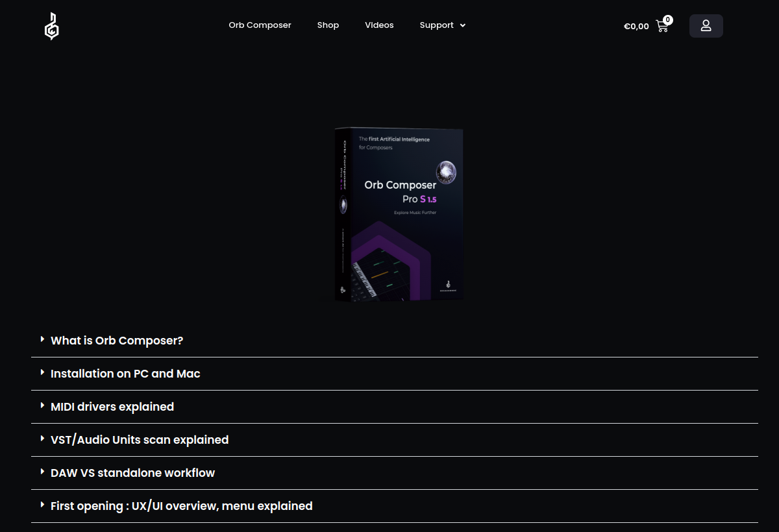Viewport: 779px width, 532px height.
Task: Open the user account icon button
Action: coord(706,26)
